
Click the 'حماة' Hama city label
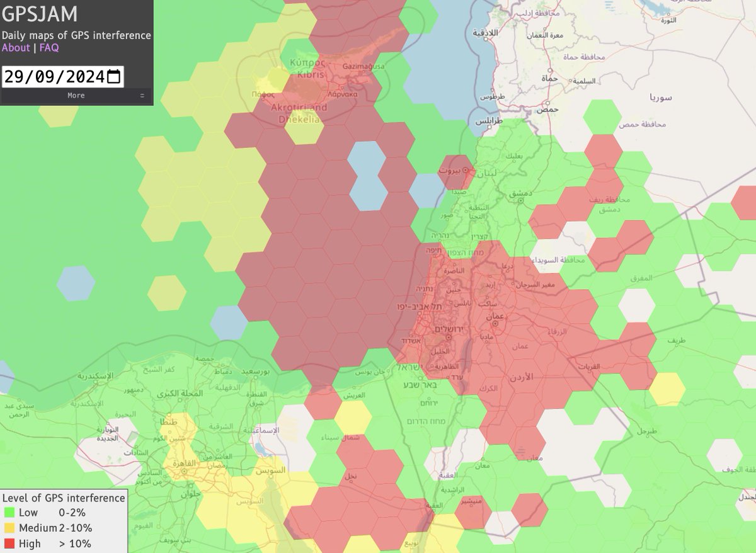[549, 77]
